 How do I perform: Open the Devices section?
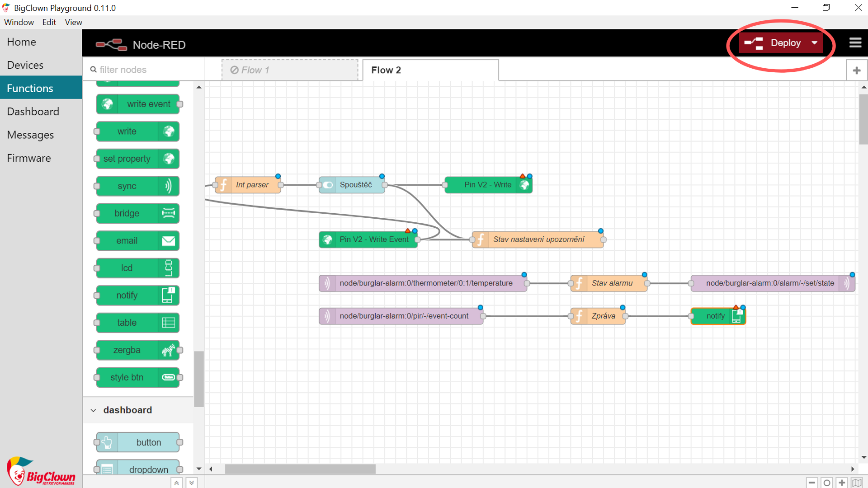pyautogui.click(x=41, y=65)
